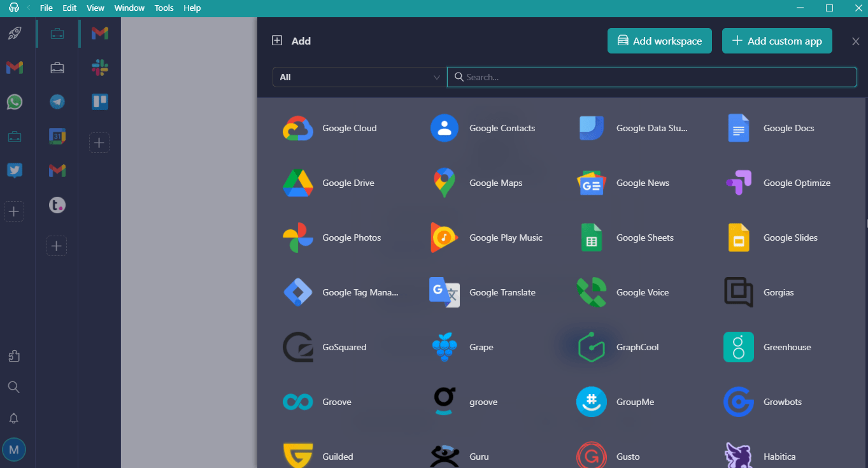
Task: Click the GraphCool hexagon icon
Action: (592, 347)
